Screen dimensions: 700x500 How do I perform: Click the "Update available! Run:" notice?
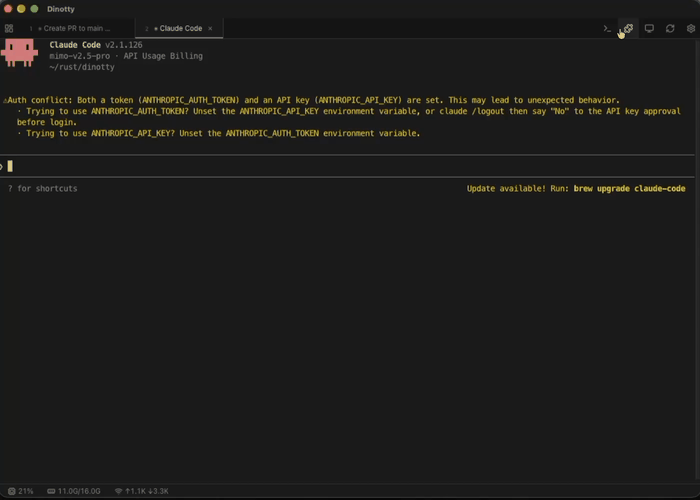pos(518,188)
